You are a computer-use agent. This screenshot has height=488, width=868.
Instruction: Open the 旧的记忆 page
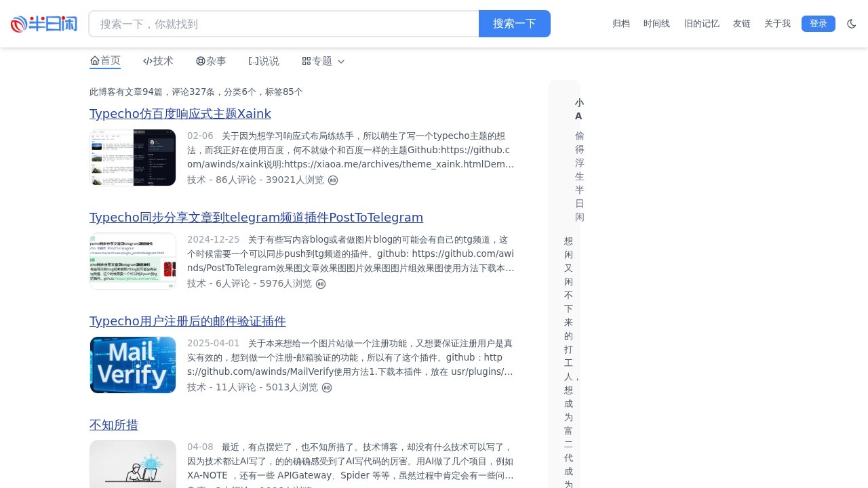coord(701,24)
